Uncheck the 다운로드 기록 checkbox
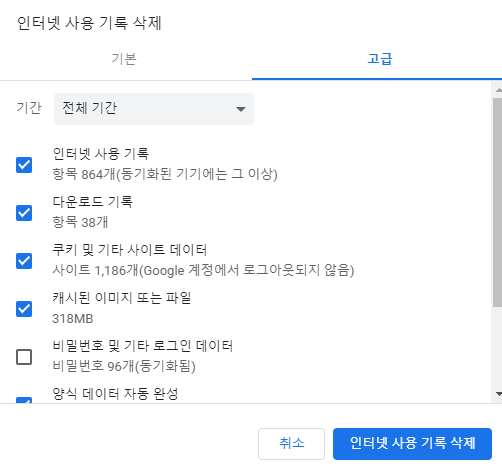This screenshot has height=475, width=502. click(24, 213)
